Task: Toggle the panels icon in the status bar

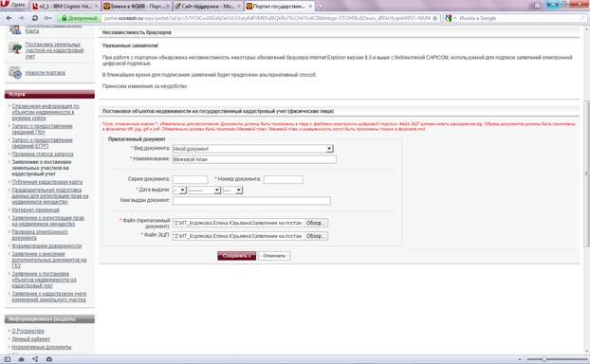Action: tap(8, 359)
